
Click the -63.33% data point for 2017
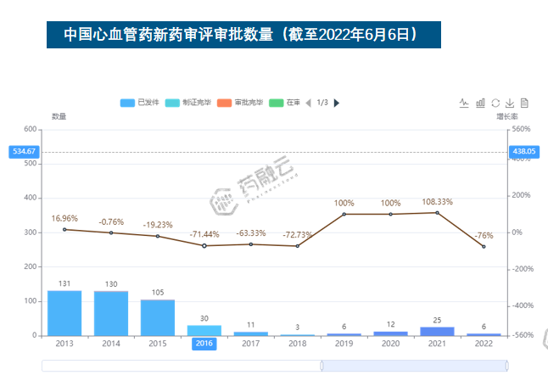[x=251, y=244]
